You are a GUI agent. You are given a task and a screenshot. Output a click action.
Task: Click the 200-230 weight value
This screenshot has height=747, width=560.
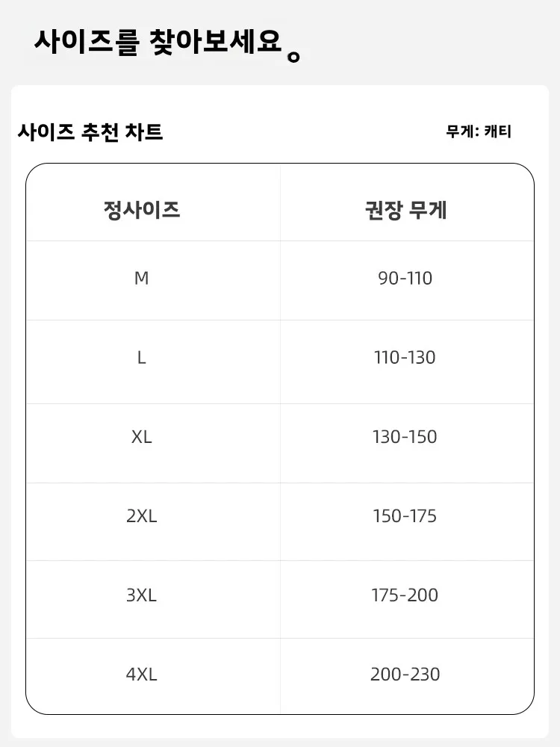[x=405, y=675]
